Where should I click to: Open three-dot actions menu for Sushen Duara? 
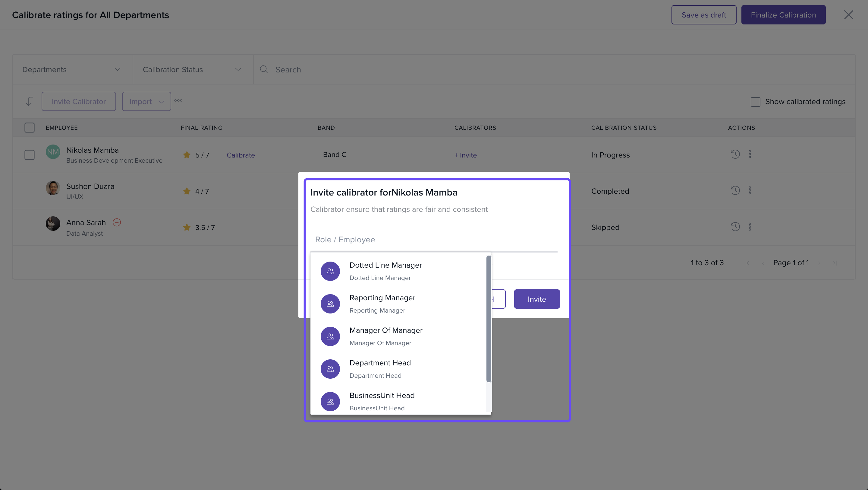(750, 190)
